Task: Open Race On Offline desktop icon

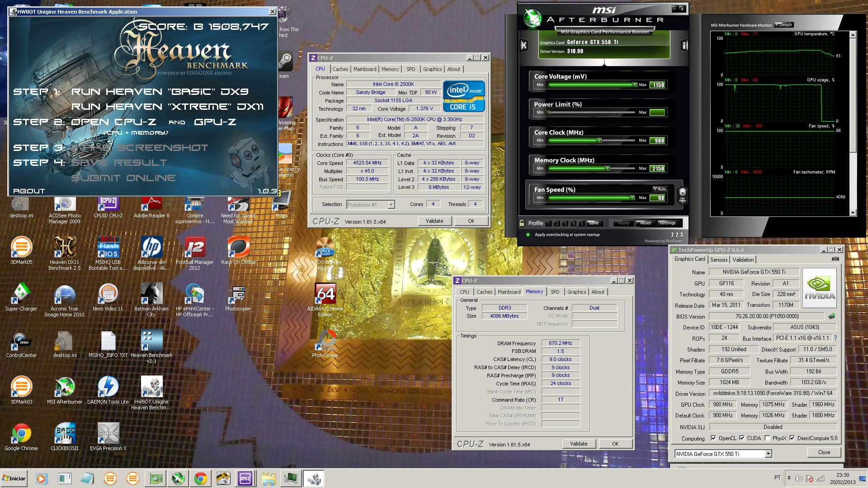Action: tap(238, 250)
